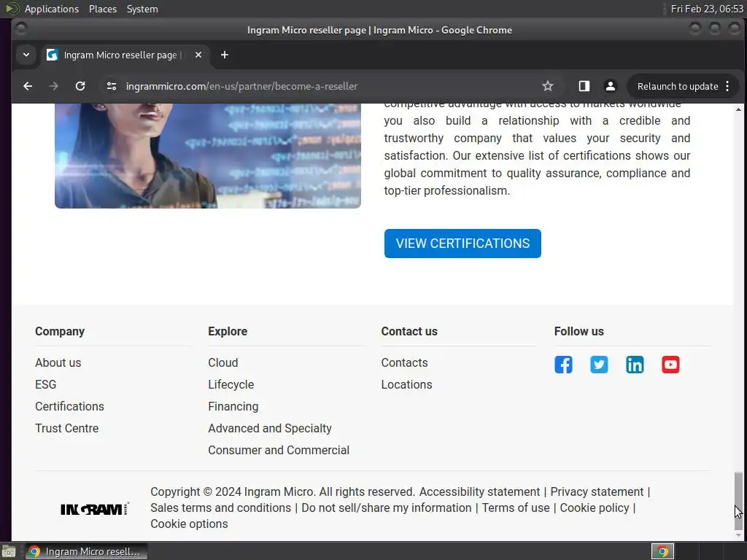
Task: Toggle Chrome side panel icon
Action: pos(584,86)
